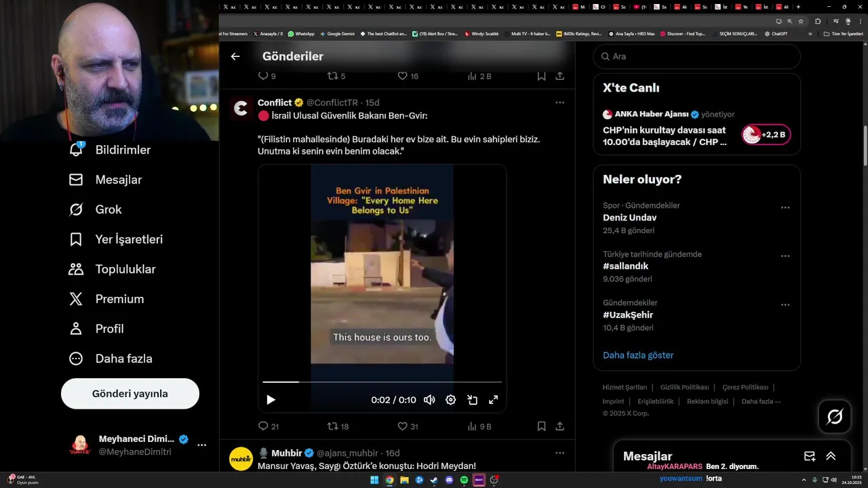The image size is (868, 488).
Task: Open the #sallandık trending topic
Action: (x=625, y=266)
